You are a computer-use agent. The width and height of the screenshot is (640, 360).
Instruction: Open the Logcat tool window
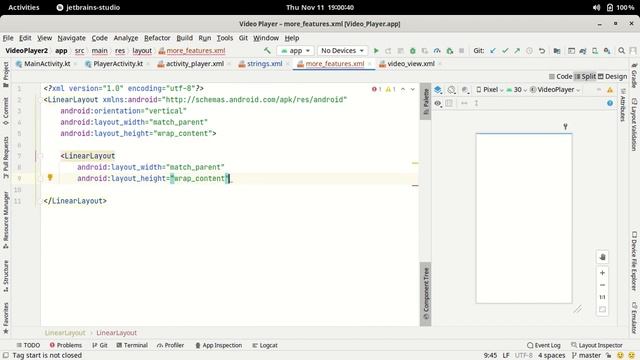265,345
